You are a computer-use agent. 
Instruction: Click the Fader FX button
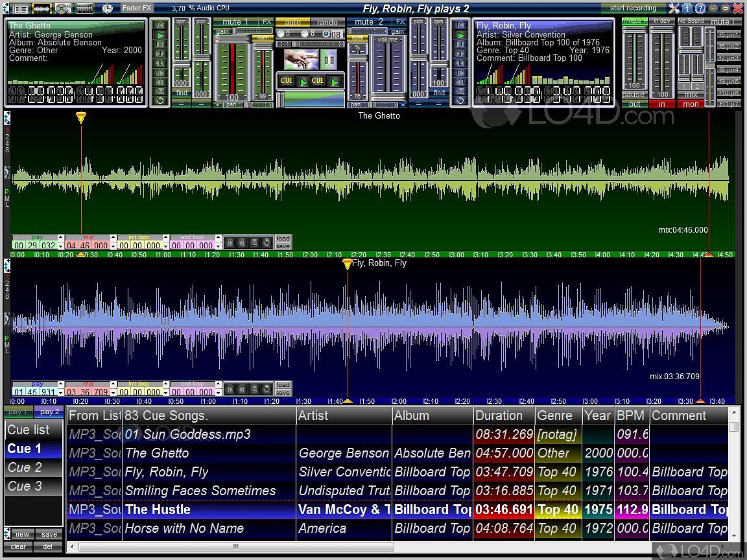click(137, 8)
